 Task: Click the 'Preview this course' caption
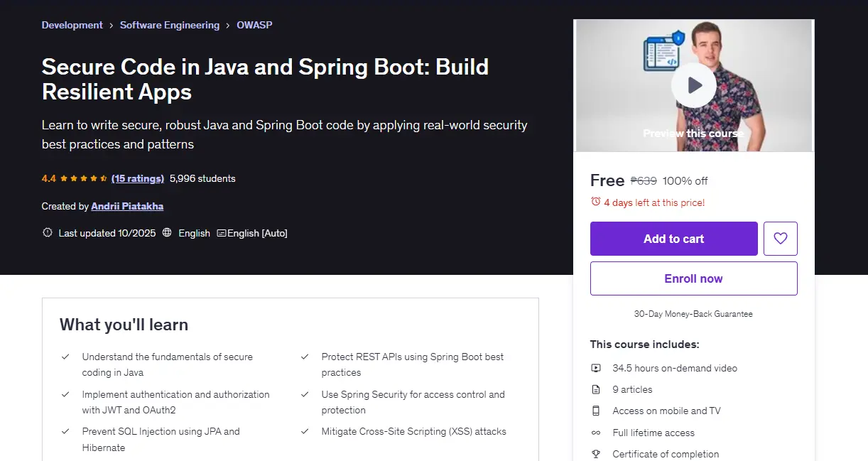pyautogui.click(x=694, y=134)
